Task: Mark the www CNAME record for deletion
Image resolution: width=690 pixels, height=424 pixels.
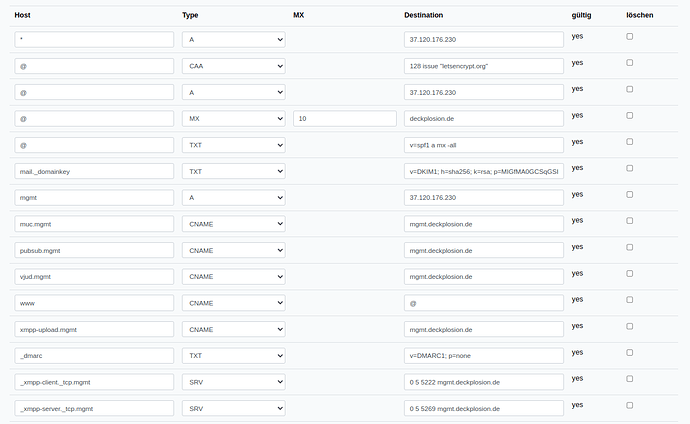Action: click(630, 300)
